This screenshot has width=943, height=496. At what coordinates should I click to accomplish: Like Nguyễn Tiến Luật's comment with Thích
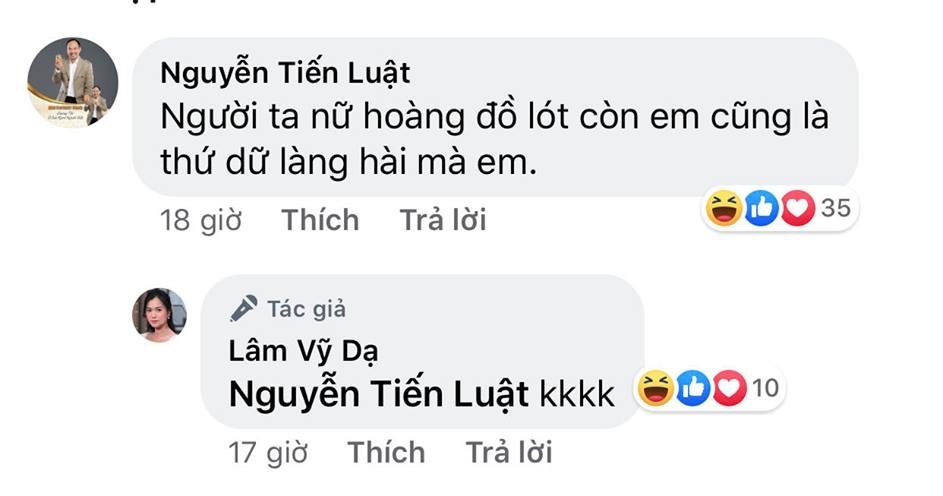[x=320, y=220]
